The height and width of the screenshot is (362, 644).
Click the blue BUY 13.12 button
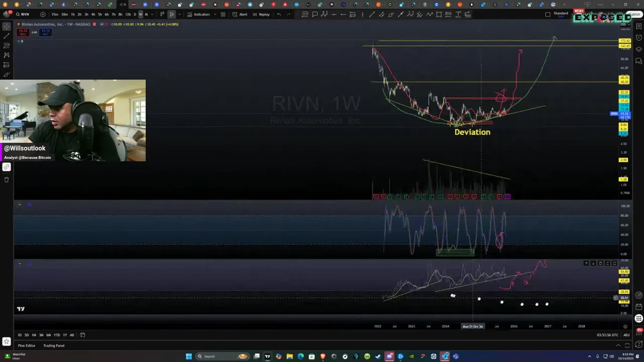pos(45,32)
